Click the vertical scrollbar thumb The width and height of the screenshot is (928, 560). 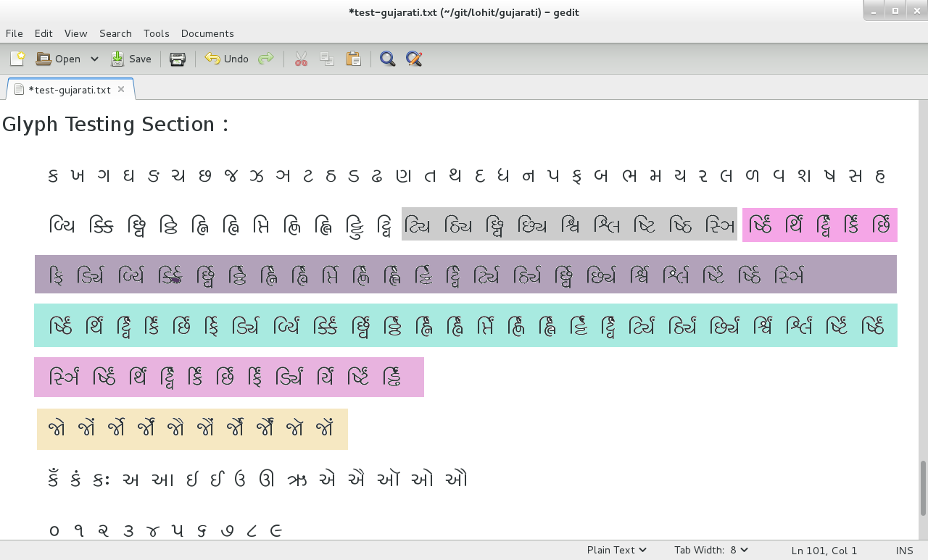(923, 488)
